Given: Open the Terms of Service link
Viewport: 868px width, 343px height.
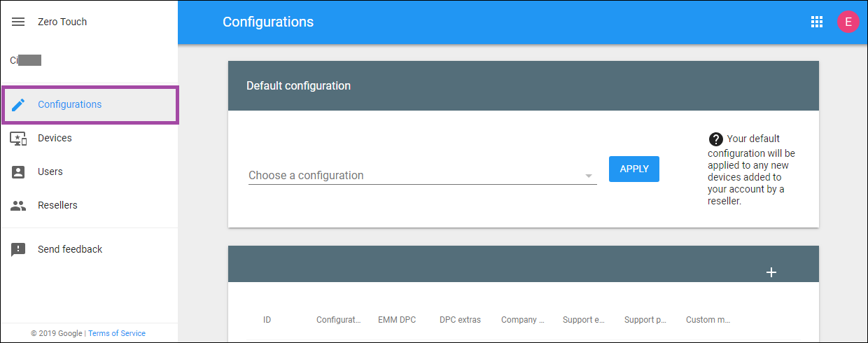Looking at the screenshot, I should (x=117, y=333).
